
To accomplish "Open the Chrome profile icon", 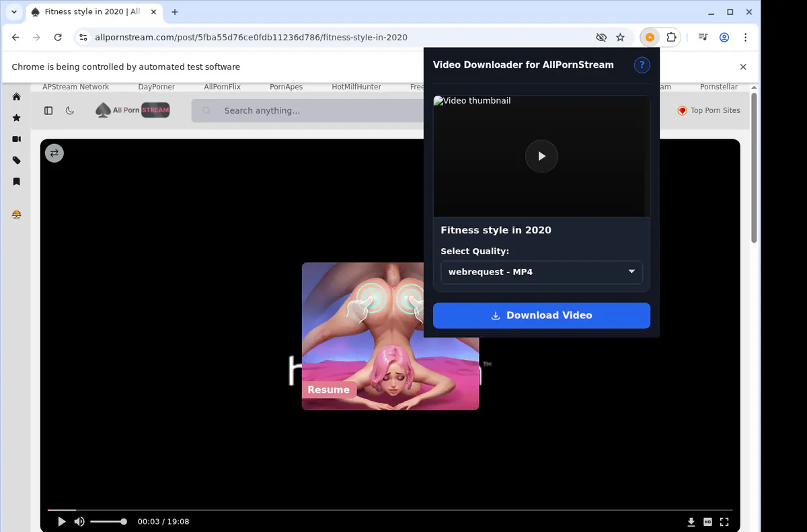I will [x=724, y=38].
